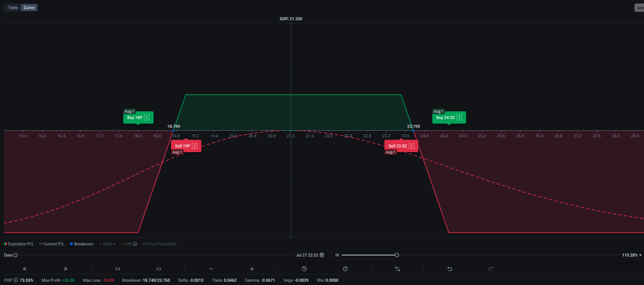Click the plus zoom-in icon

252,269
